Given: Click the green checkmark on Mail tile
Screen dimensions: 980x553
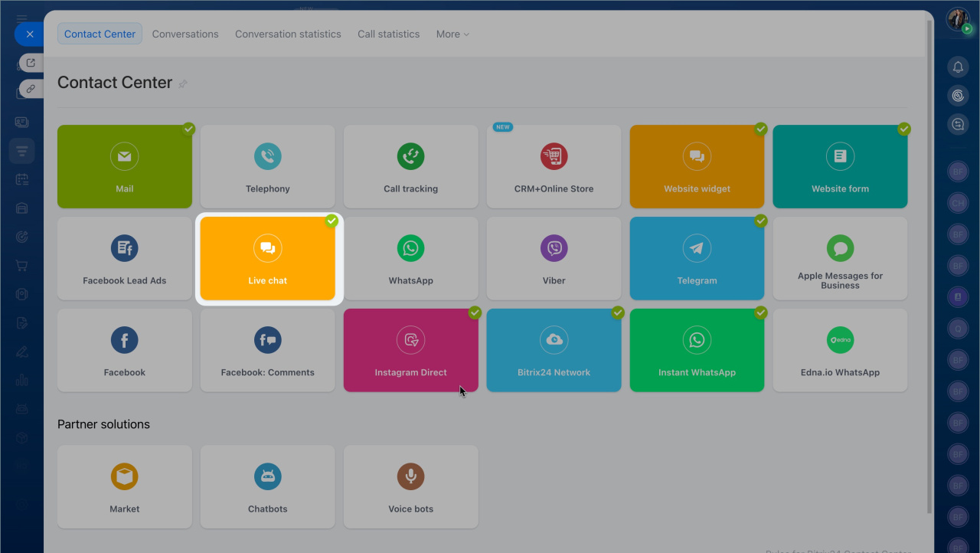Looking at the screenshot, I should click(x=188, y=129).
